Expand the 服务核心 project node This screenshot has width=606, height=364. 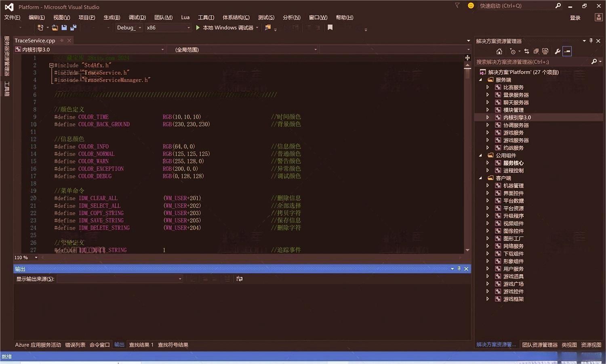coord(488,163)
